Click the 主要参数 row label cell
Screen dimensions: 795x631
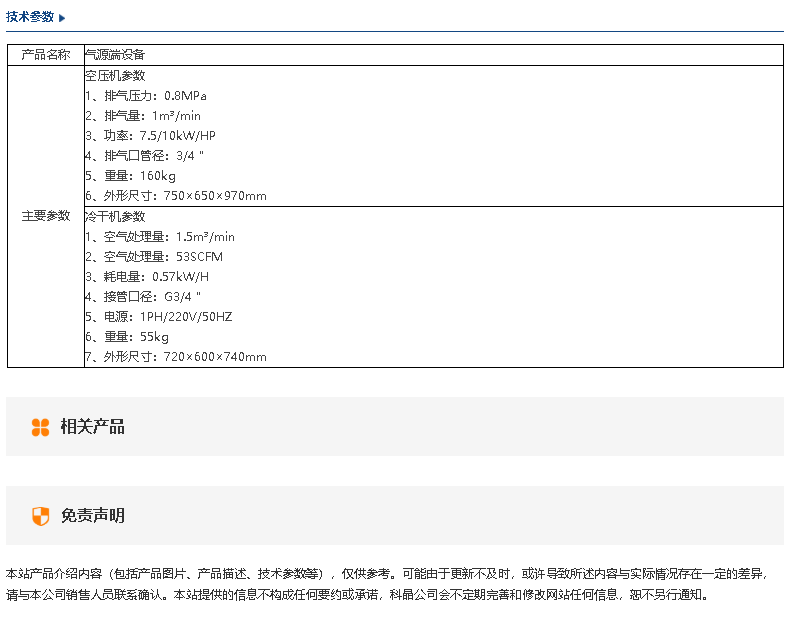pyautogui.click(x=46, y=216)
